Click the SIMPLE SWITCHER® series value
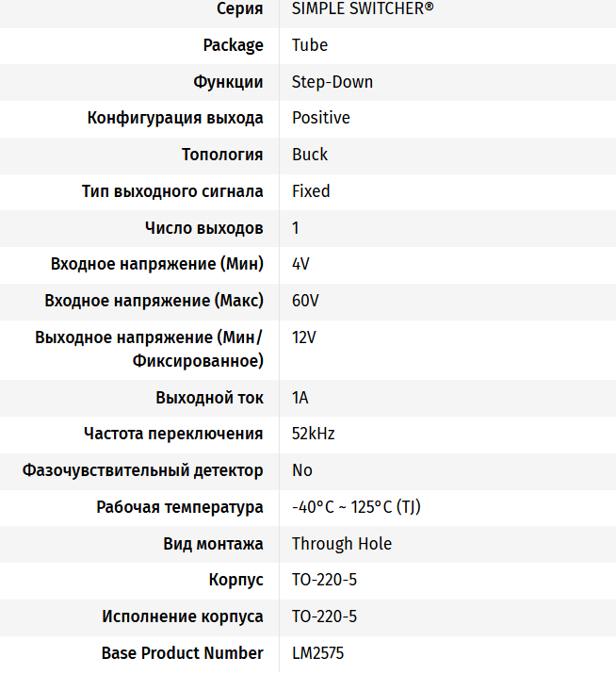Viewport: 616px width, 674px height. pyautogui.click(x=363, y=8)
